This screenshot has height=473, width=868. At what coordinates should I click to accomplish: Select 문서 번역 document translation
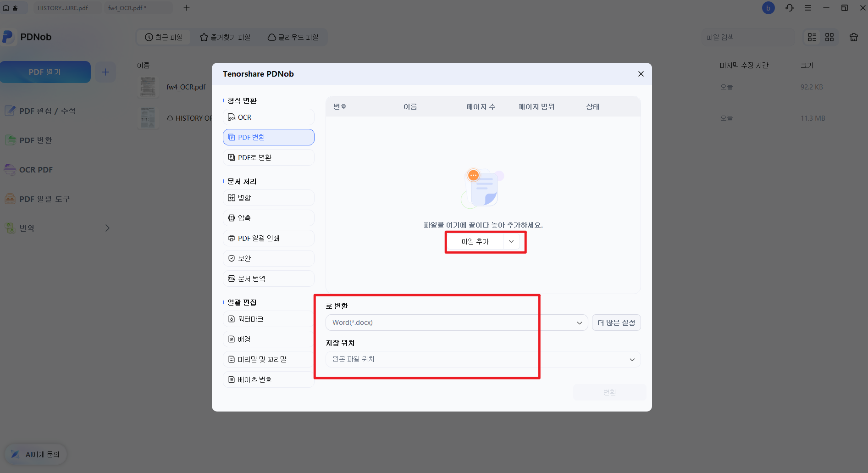[268, 278]
